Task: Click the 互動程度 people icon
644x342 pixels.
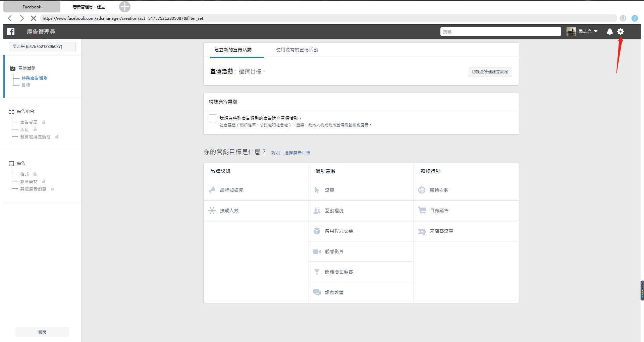Action: pos(317,211)
